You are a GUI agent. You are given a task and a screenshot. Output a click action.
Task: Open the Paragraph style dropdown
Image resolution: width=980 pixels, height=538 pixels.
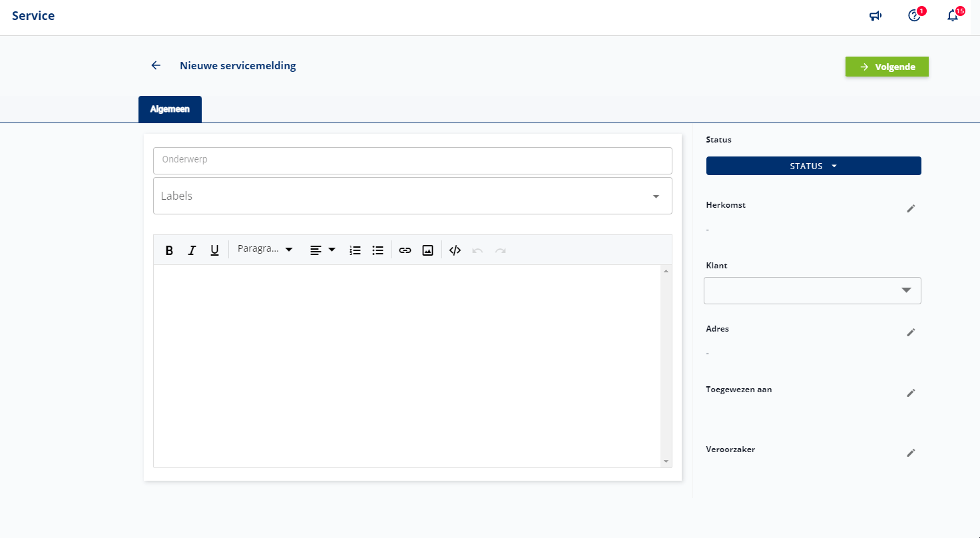pyautogui.click(x=265, y=249)
